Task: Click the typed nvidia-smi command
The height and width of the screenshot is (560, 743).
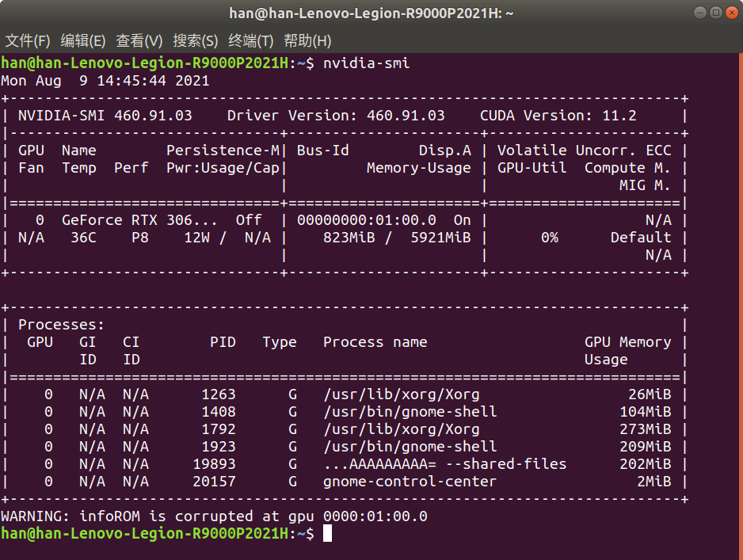Action: (x=366, y=63)
